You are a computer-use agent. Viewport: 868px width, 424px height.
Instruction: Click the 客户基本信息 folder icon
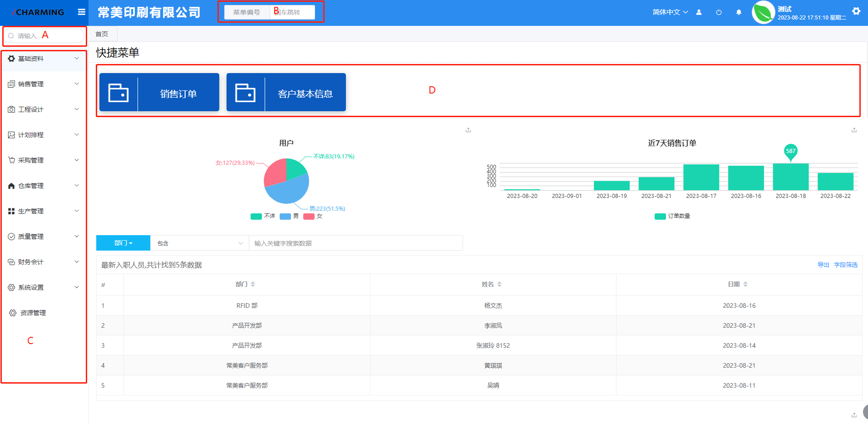pos(245,93)
